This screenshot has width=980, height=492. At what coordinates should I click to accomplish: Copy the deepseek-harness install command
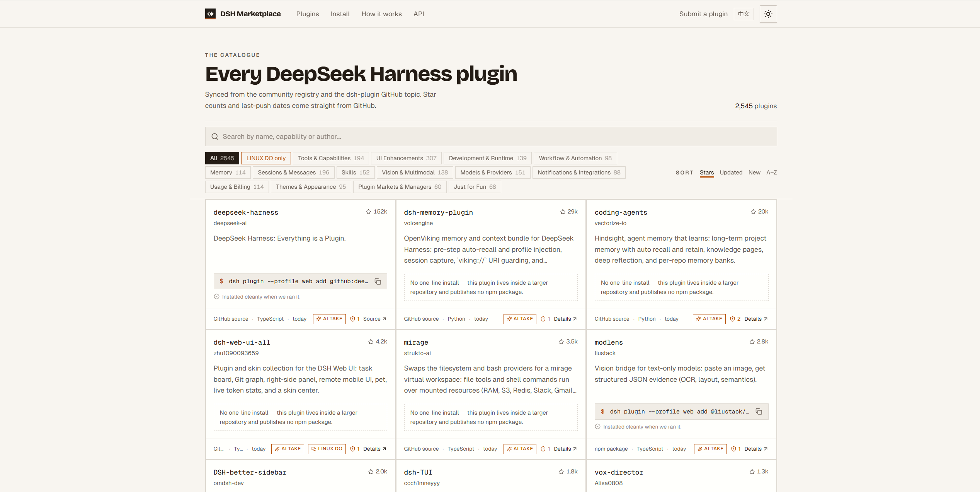[x=378, y=282]
